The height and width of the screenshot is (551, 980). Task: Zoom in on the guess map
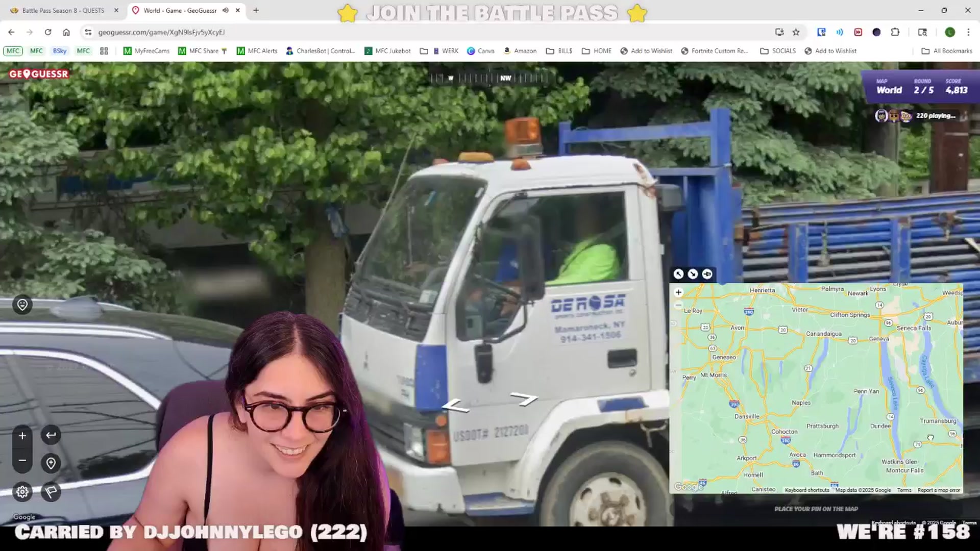point(678,292)
